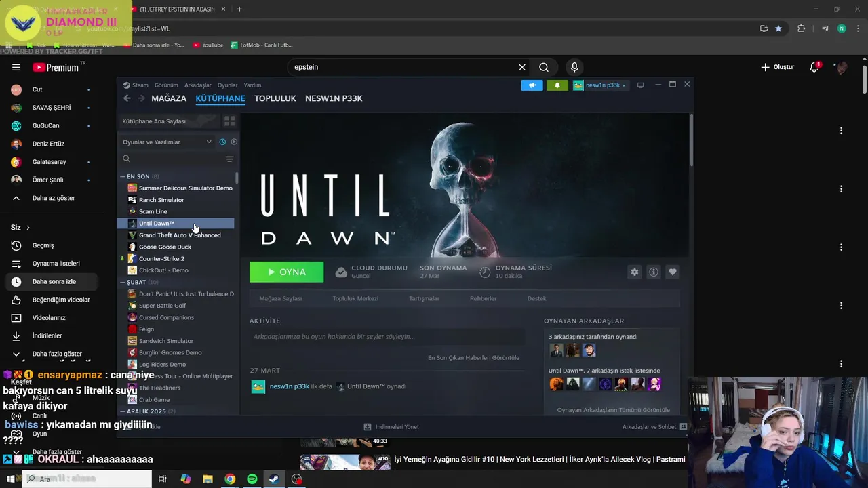
Task: Click cloud status icon
Action: [x=341, y=272]
